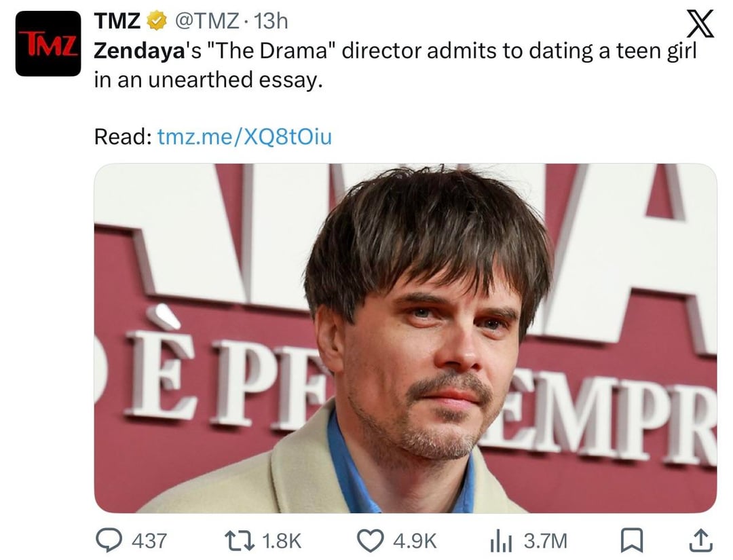
Task: Click the 4.9K likes count
Action: [415, 540]
